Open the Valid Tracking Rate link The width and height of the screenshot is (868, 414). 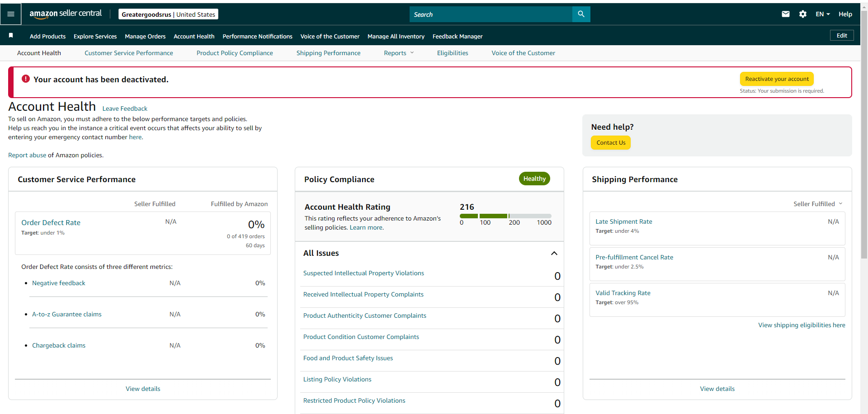click(623, 293)
